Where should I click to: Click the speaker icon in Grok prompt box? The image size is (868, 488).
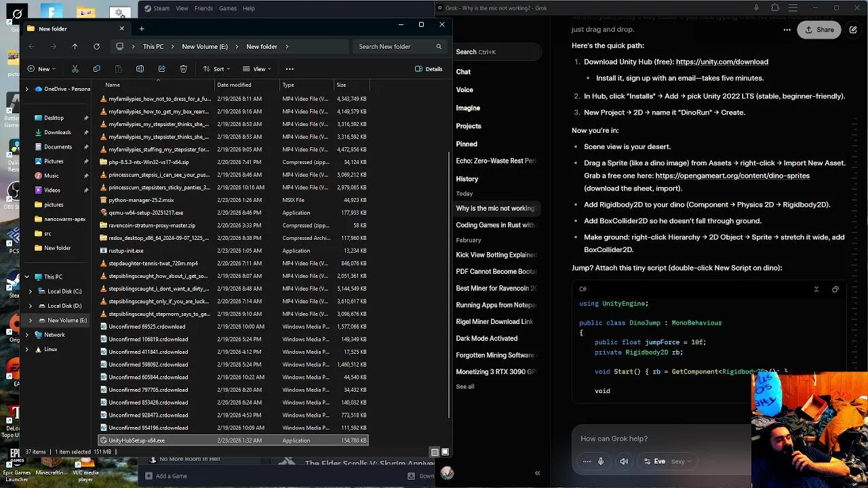click(x=624, y=461)
